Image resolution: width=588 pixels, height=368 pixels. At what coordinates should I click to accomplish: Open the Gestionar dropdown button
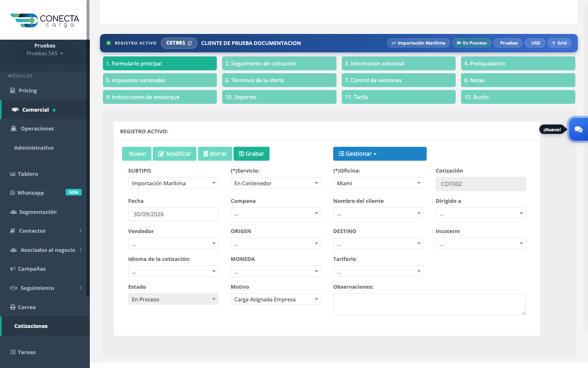[380, 154]
